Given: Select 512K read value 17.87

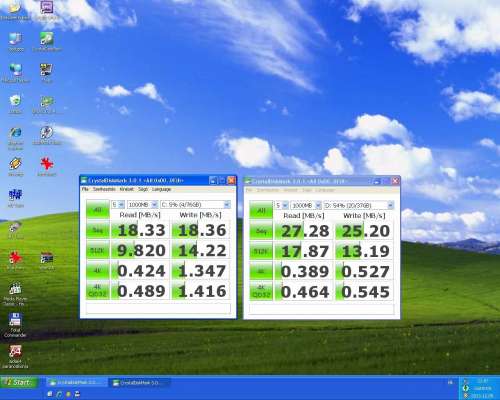Looking at the screenshot, I should [x=304, y=251].
